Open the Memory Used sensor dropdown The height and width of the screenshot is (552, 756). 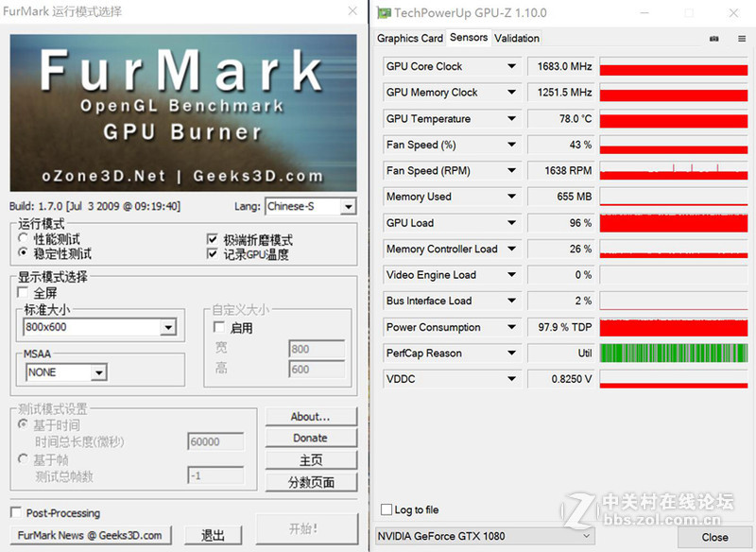click(x=511, y=197)
